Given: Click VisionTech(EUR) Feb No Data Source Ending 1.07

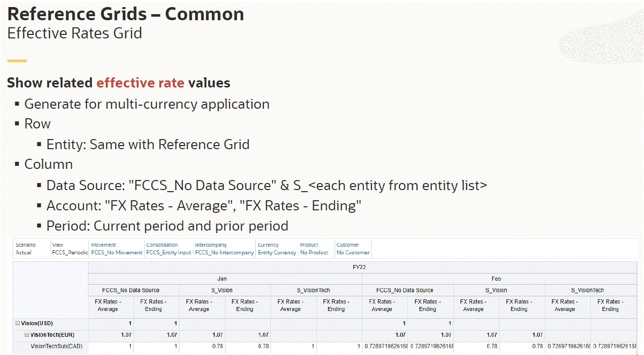Looking at the screenshot, I should click(x=431, y=335).
